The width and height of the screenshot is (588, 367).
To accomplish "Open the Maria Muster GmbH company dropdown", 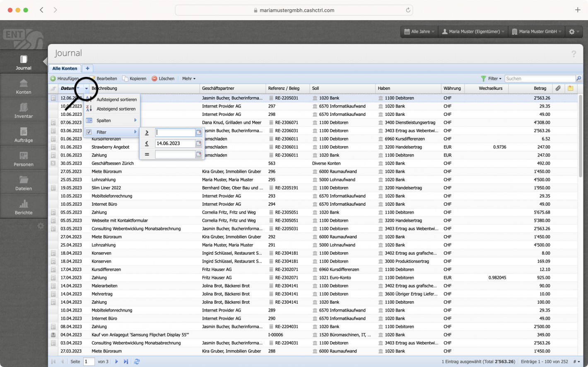I will [x=536, y=31].
